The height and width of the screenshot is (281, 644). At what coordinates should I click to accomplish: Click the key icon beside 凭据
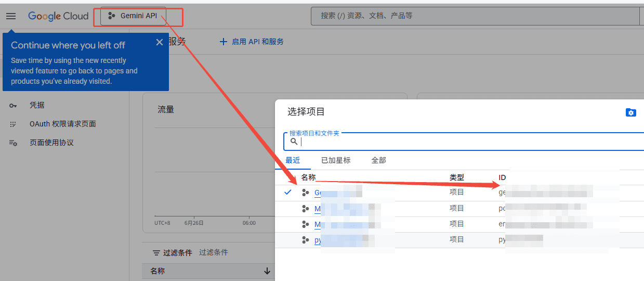(x=13, y=106)
